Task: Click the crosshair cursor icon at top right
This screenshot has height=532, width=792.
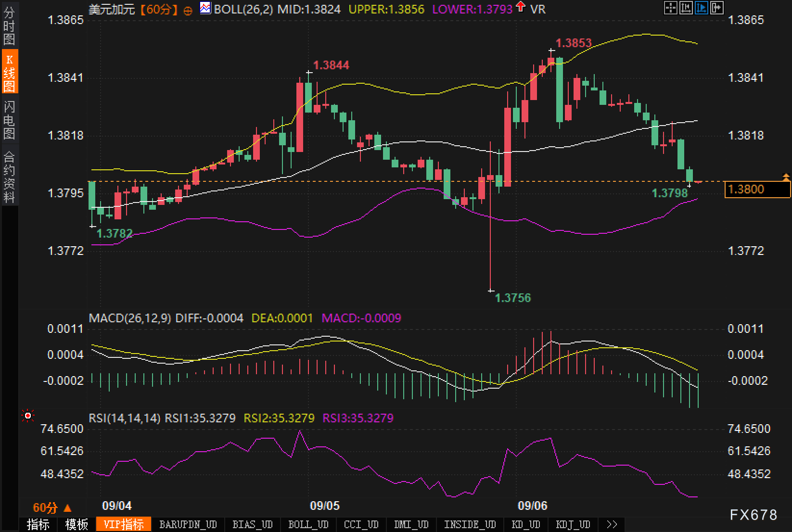Action: tap(670, 8)
